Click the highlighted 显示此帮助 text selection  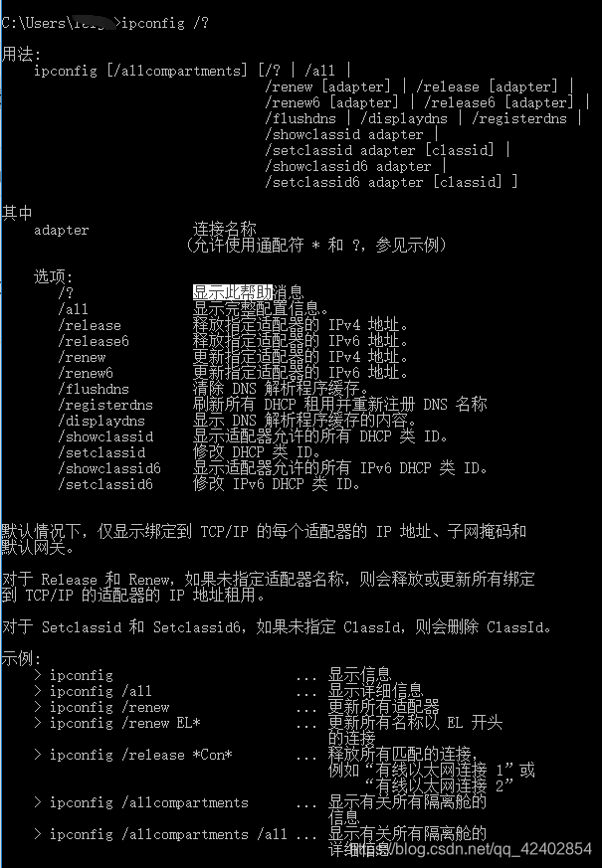pos(233,292)
